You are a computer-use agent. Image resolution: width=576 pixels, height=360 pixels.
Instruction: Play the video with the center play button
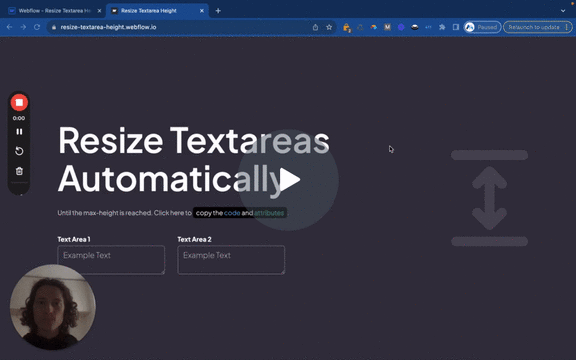[288, 180]
